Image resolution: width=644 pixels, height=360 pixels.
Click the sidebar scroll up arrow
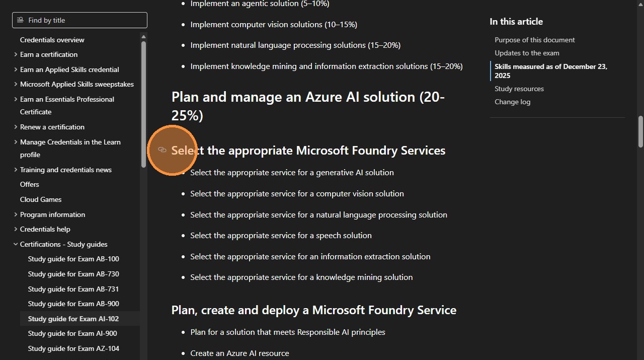(x=143, y=37)
